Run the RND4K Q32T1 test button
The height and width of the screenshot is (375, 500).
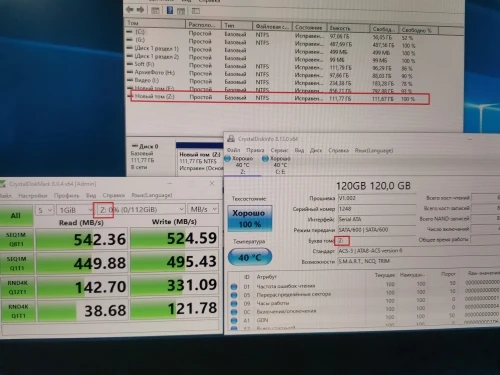click(17, 287)
